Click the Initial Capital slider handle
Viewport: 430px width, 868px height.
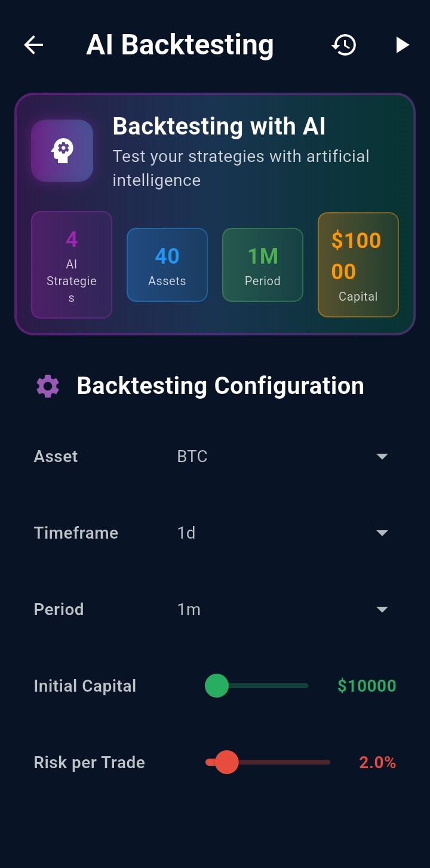tap(217, 686)
